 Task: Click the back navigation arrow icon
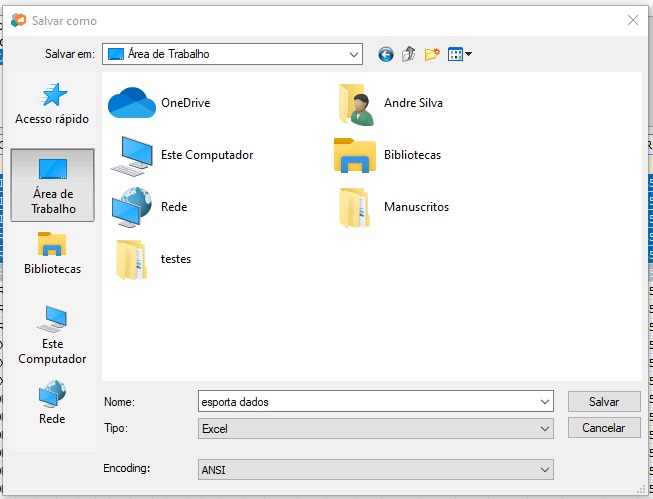coord(386,54)
